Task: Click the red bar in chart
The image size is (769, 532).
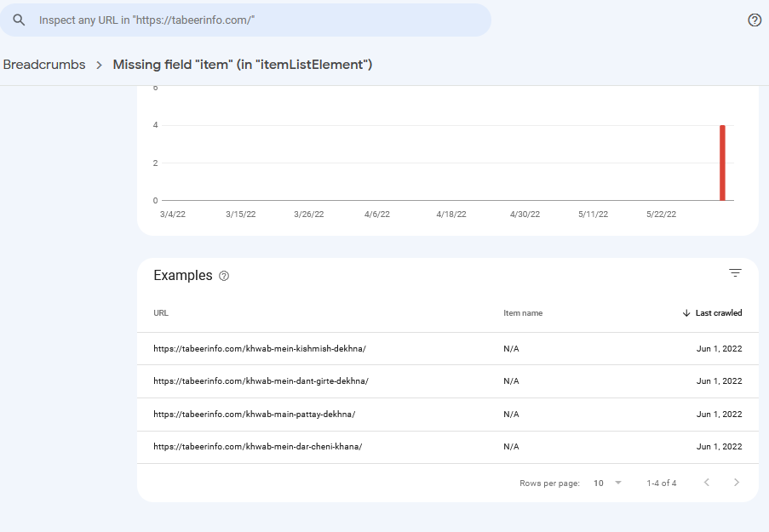Action: point(722,163)
